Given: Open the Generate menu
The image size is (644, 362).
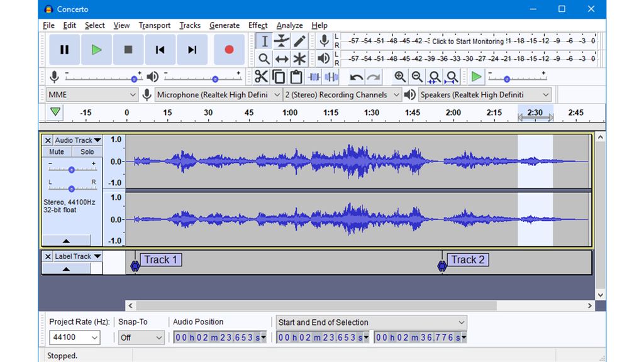Looking at the screenshot, I should (x=225, y=25).
